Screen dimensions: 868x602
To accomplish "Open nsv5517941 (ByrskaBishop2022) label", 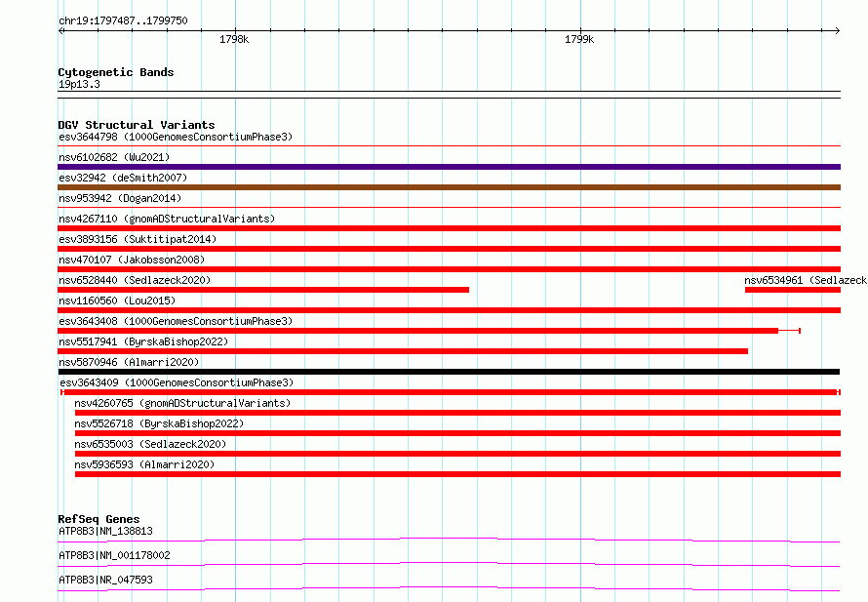I will pos(143,341).
